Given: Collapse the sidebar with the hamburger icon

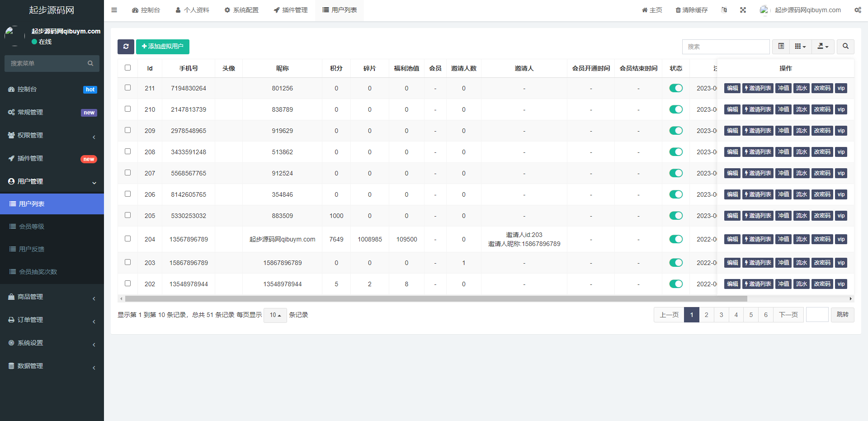Looking at the screenshot, I should pyautogui.click(x=114, y=10).
